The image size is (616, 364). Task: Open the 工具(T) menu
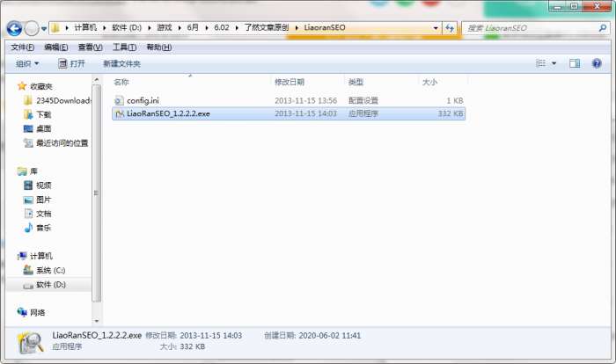click(125, 47)
